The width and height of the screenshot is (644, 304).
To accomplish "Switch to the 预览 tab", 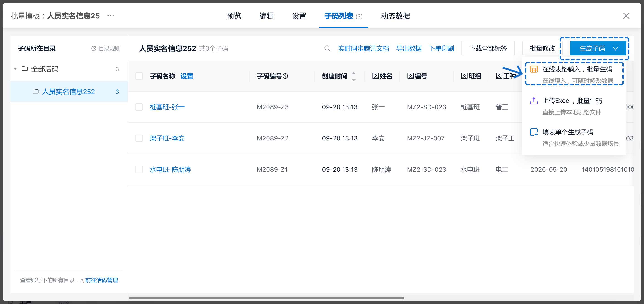I will 234,16.
